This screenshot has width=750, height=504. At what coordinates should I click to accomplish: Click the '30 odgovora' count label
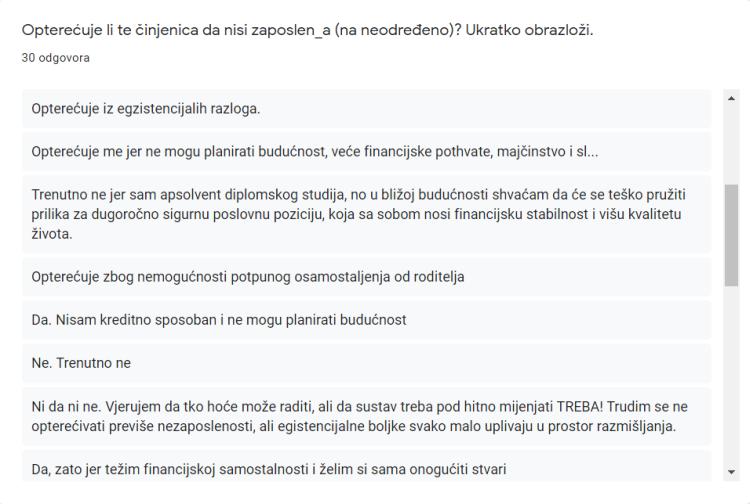tap(55, 58)
